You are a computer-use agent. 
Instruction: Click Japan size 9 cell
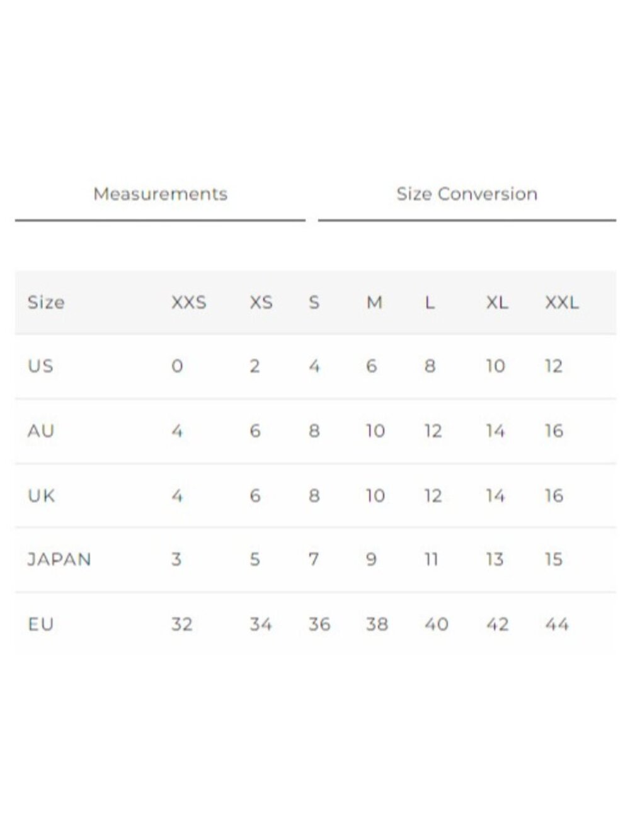[x=372, y=560]
